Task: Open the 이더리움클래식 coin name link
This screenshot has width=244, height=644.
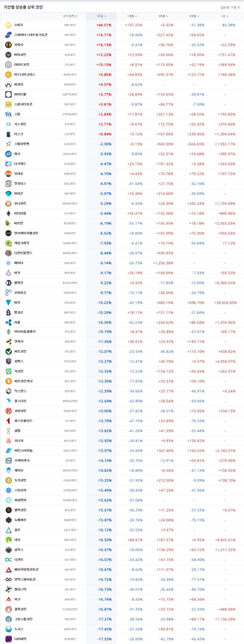Action: (x=25, y=331)
